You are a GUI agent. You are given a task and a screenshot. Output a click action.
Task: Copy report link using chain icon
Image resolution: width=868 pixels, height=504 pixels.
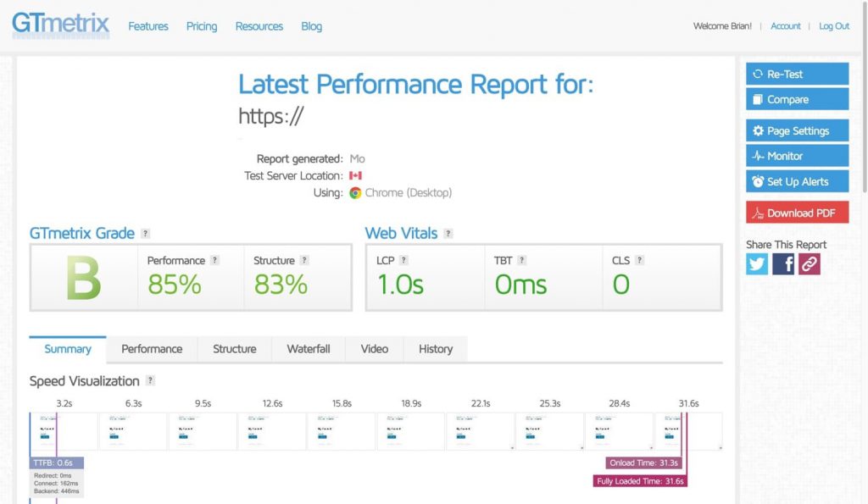pyautogui.click(x=809, y=264)
